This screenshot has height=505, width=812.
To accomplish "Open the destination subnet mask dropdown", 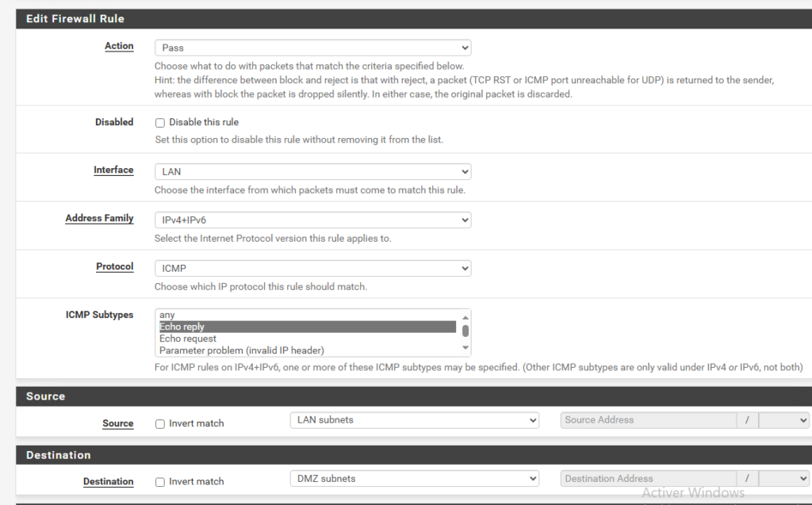I will [x=784, y=478].
